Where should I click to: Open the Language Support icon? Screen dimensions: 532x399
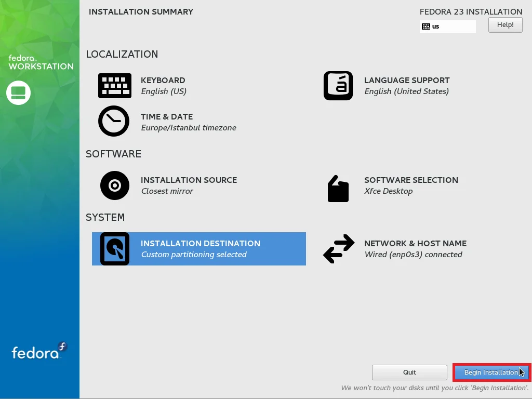[338, 86]
